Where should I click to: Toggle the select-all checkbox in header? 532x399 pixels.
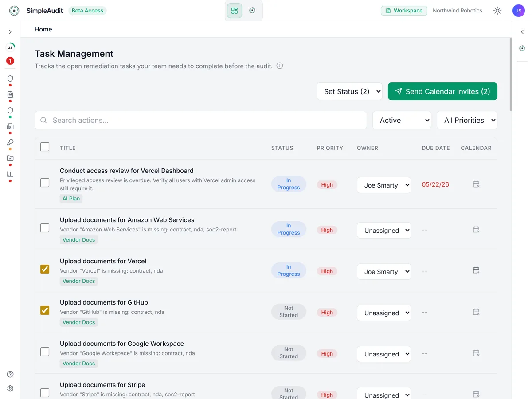tap(45, 147)
